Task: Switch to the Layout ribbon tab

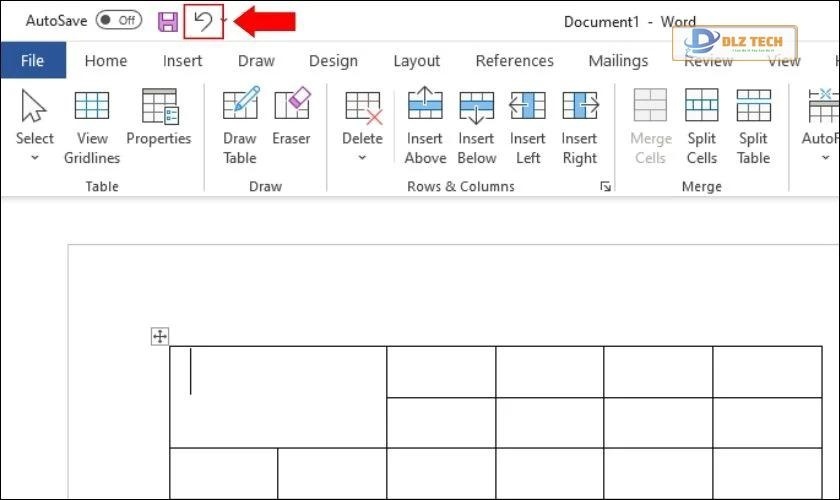Action: point(416,61)
